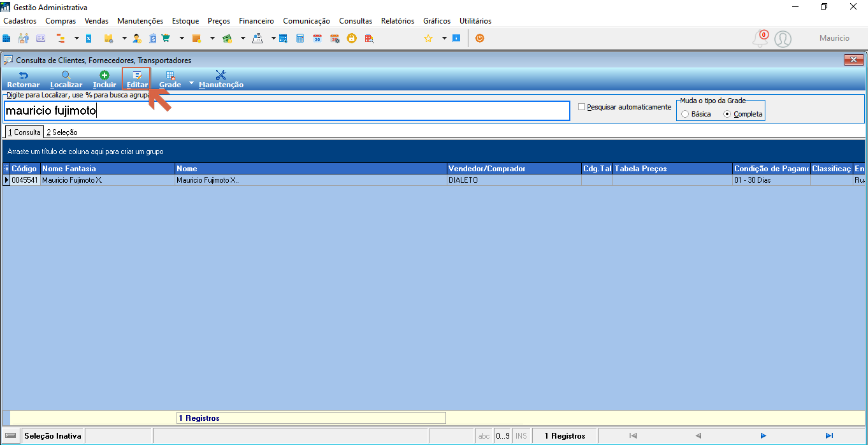Viewport: 868px width, 445px height.
Task: Click the Editar button
Action: (137, 80)
